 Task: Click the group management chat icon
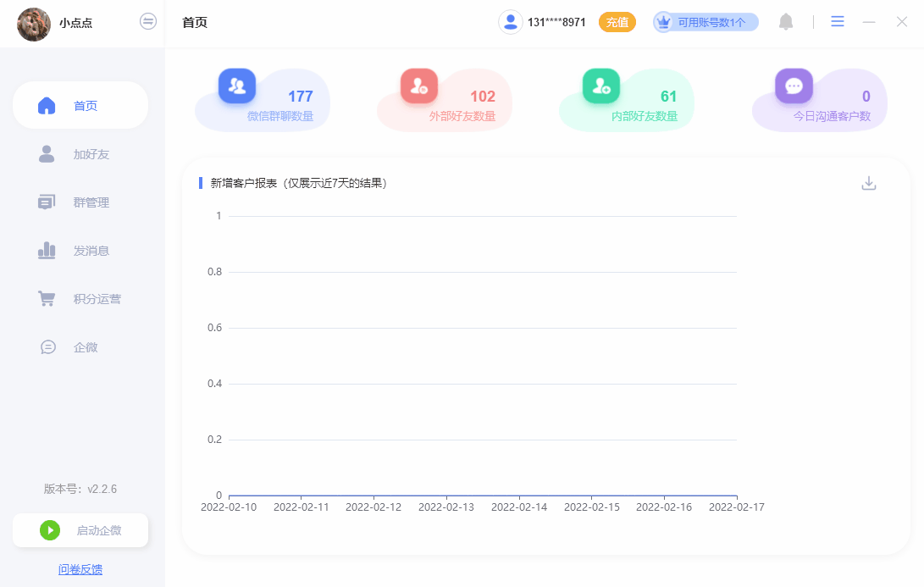point(47,202)
